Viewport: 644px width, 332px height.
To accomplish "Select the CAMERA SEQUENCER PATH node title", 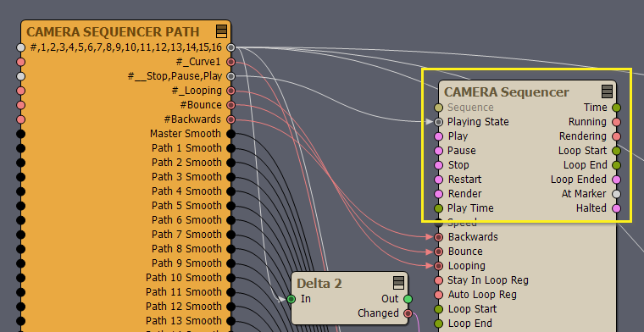I will 113,31.
